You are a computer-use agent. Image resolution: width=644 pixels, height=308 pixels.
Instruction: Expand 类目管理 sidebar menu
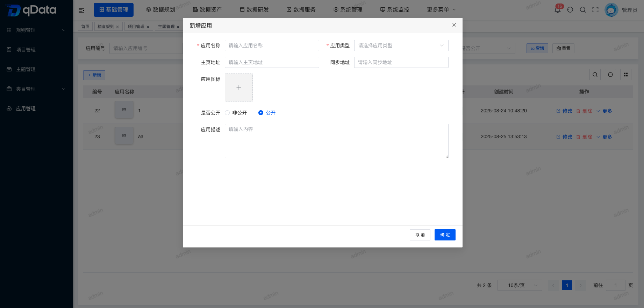[36, 89]
